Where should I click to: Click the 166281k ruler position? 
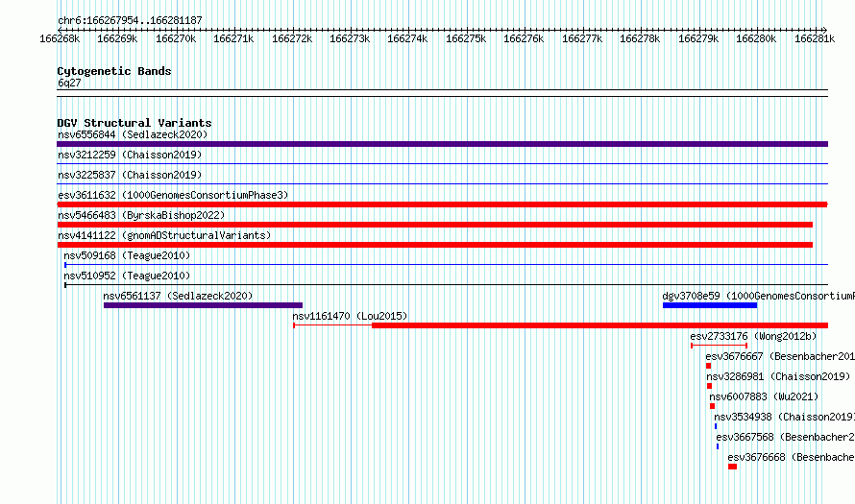click(814, 38)
